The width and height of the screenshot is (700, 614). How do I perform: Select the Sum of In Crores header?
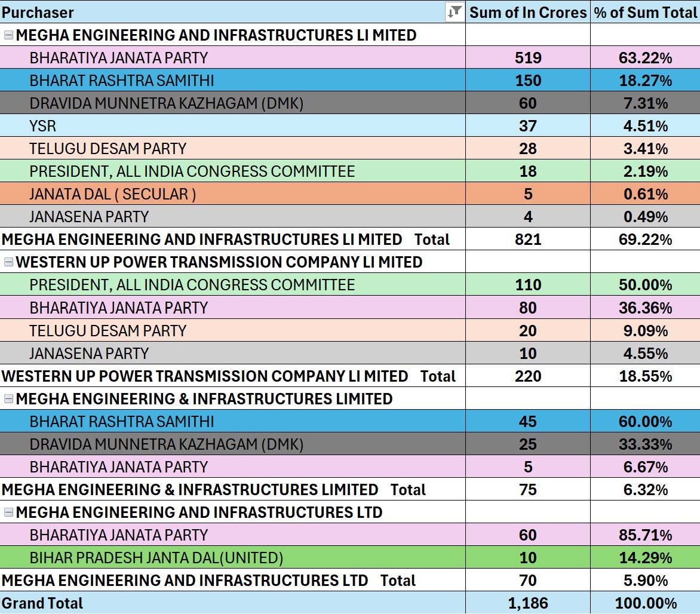[x=527, y=12]
